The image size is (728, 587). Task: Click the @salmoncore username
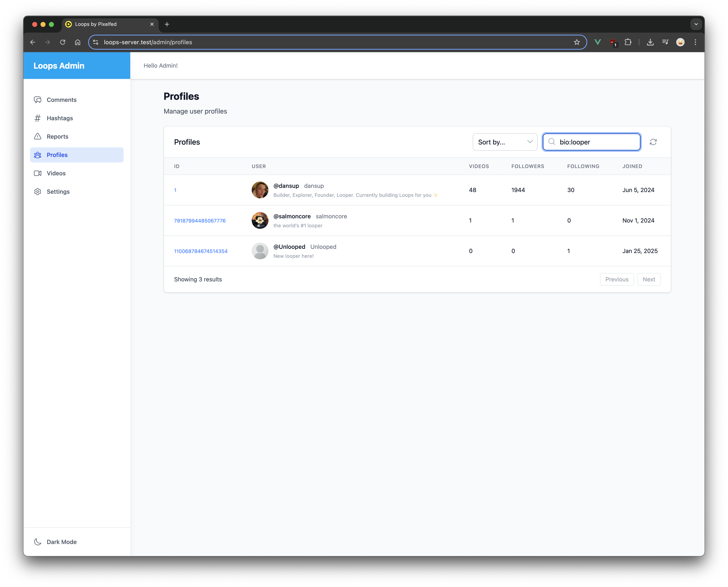point(292,216)
